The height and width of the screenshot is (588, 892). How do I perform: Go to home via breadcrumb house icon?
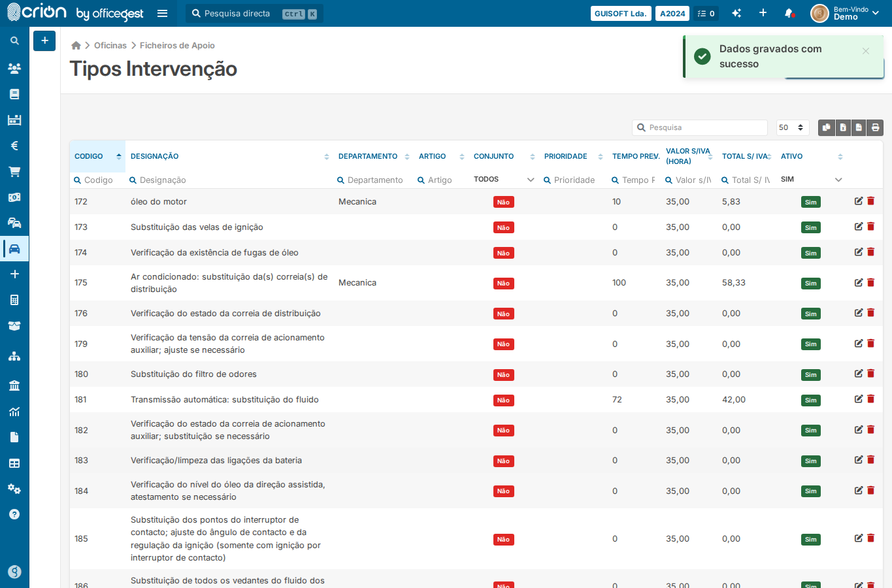pyautogui.click(x=76, y=45)
